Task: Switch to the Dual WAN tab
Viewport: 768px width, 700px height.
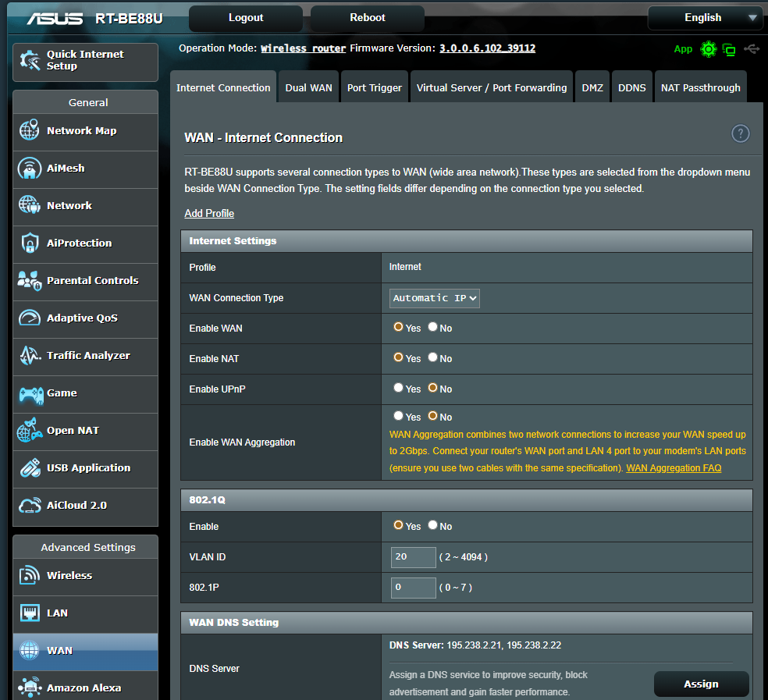Action: coord(308,88)
